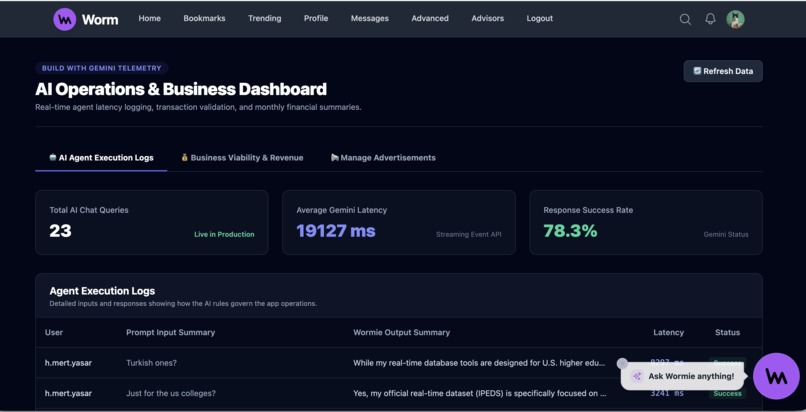806x412 pixels.
Task: Select the AI Agent Execution Logs tab
Action: point(101,158)
